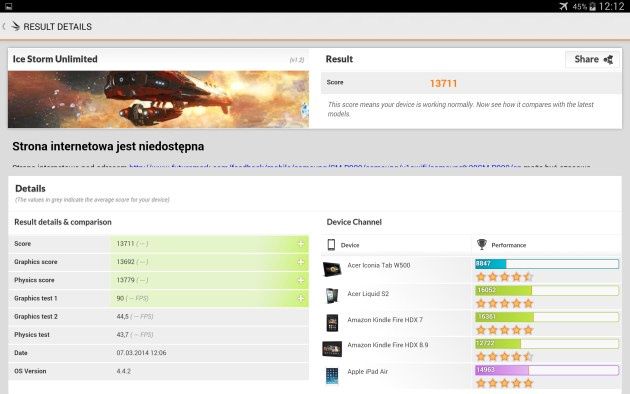This screenshot has height=394, width=630.
Task: Open Apple iPad Air device entry
Action: point(368,372)
